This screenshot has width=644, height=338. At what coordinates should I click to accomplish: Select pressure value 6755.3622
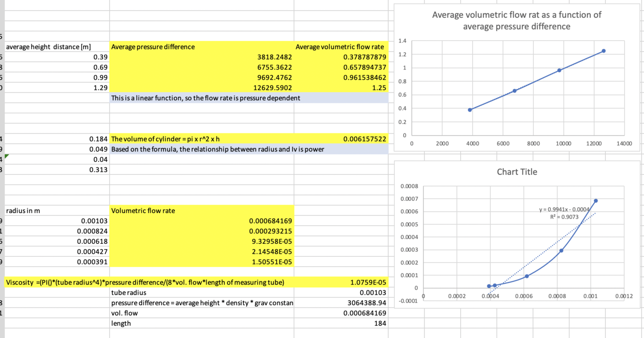point(202,67)
